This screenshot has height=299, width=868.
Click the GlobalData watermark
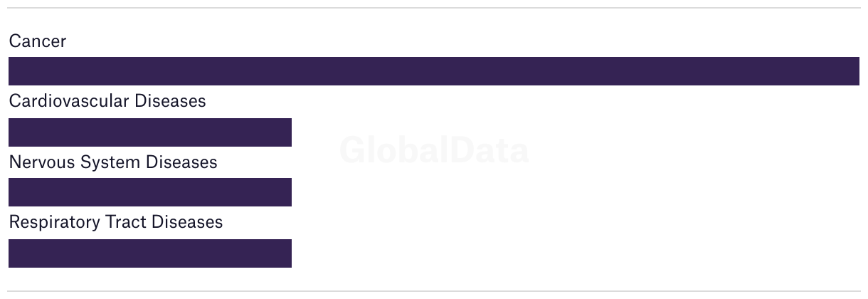tap(434, 151)
